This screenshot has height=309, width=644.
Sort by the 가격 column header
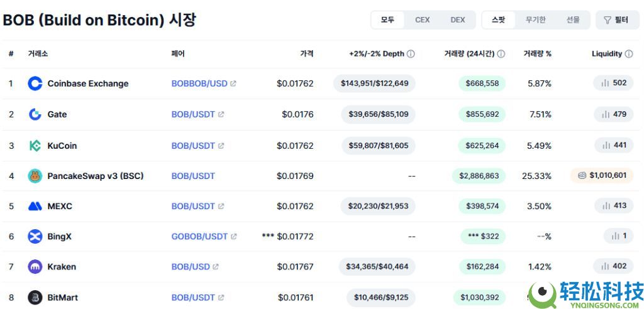coord(306,54)
